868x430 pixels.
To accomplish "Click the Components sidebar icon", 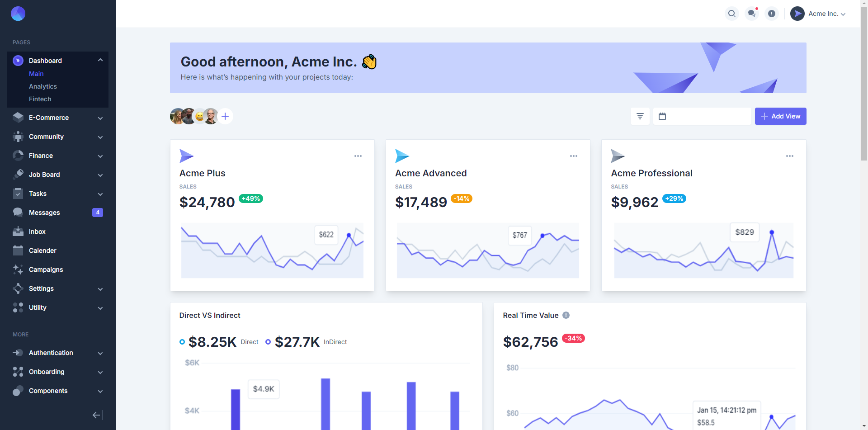I will coord(18,391).
